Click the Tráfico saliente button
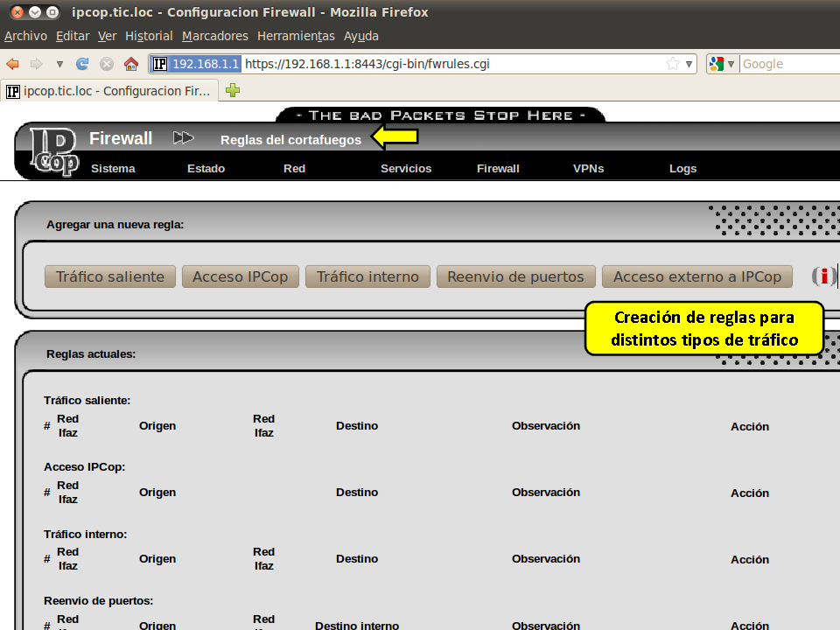840x630 pixels. (x=110, y=276)
